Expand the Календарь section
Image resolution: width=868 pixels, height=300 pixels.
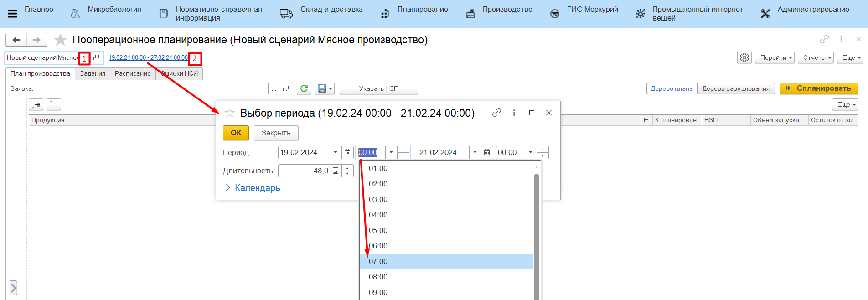tap(253, 188)
